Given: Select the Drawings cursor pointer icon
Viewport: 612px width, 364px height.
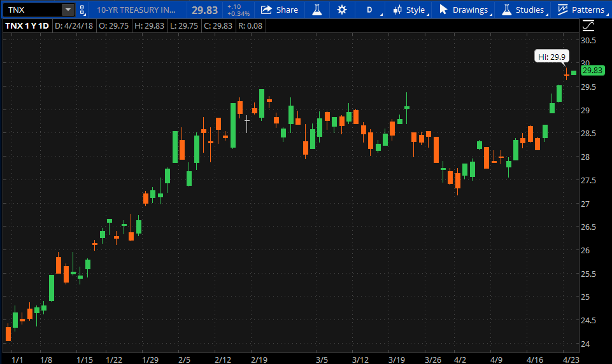Looking at the screenshot, I should click(x=443, y=10).
